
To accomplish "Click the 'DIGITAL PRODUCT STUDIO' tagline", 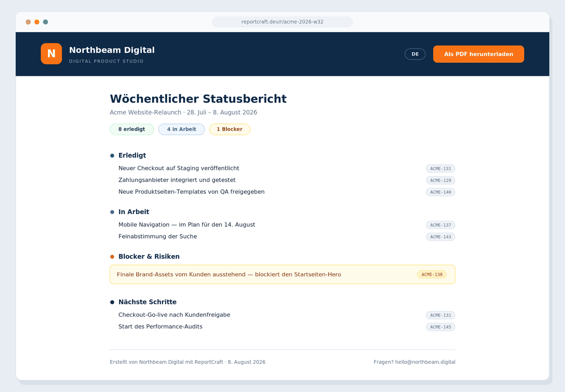I will [106, 62].
